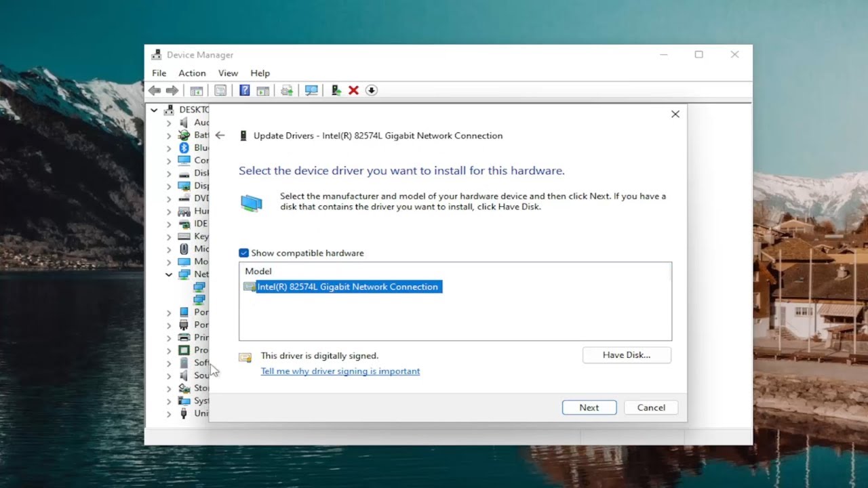The width and height of the screenshot is (868, 488).
Task: Go back using the Update Drivers arrow
Action: 220,136
